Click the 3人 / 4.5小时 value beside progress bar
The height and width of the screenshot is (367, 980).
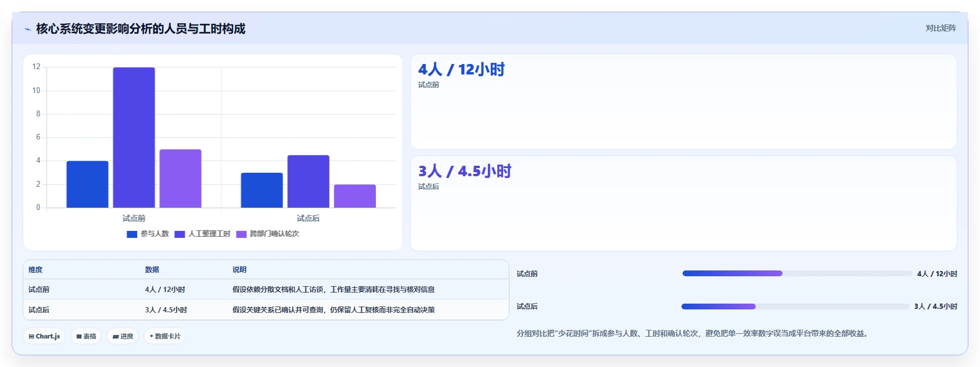[936, 307]
